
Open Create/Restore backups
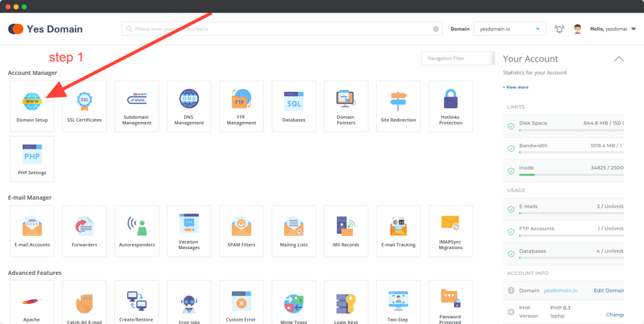tap(136, 302)
